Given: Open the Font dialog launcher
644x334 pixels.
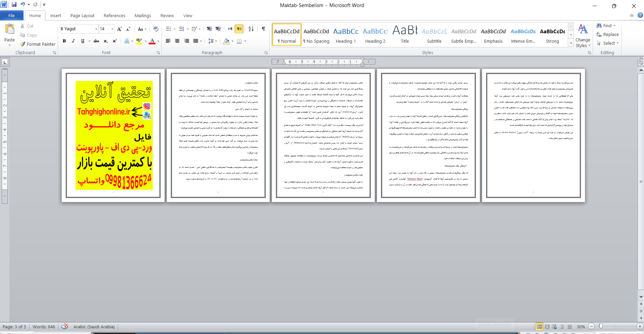Looking at the screenshot, I should tap(158, 53).
